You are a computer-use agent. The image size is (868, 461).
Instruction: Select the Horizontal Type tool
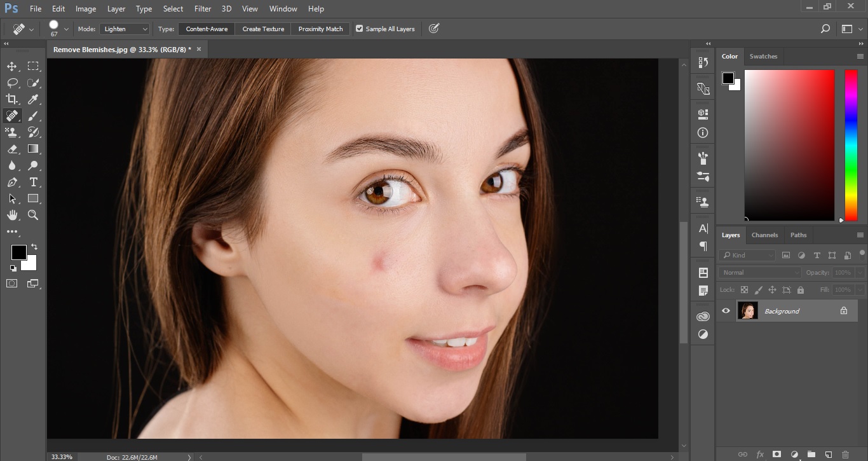coord(33,182)
